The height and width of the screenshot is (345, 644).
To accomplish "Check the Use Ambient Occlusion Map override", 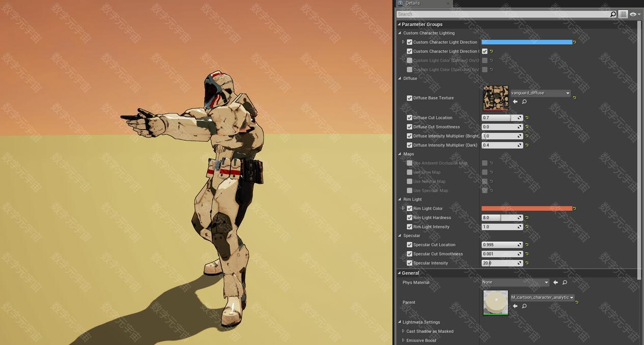I will point(409,163).
